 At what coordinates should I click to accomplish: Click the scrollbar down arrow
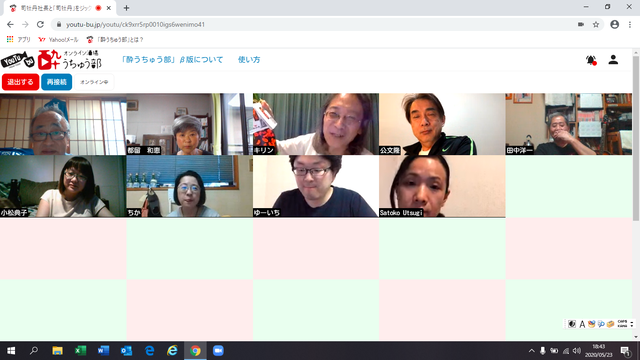pyautogui.click(x=636, y=337)
